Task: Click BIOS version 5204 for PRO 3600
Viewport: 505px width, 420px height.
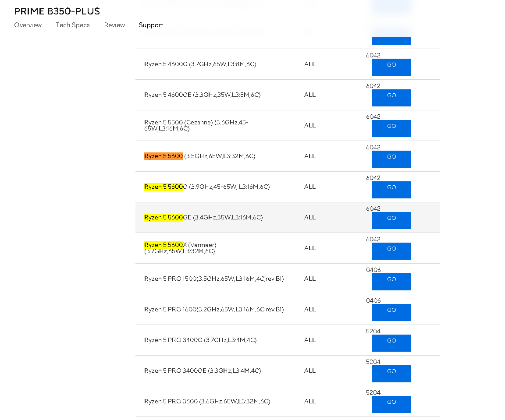Action: 373,393
